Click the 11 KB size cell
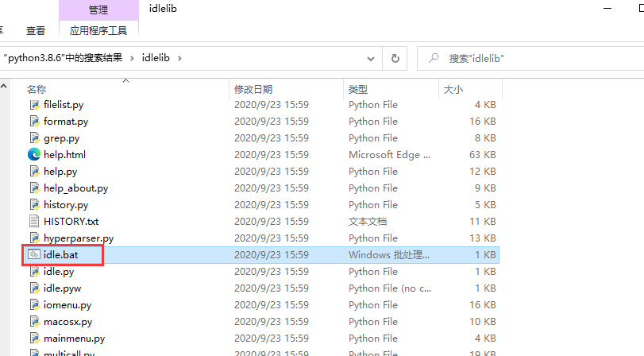Image resolution: width=644 pixels, height=356 pixels. point(483,222)
